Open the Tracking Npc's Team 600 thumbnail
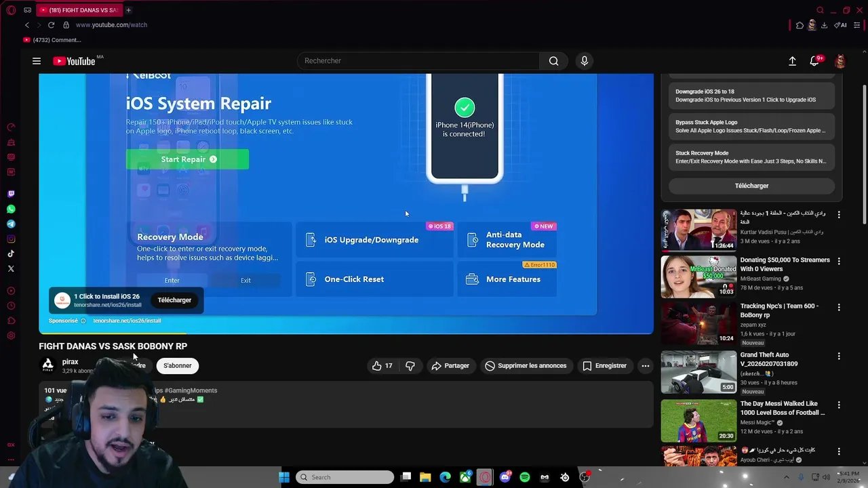Viewport: 868px width, 488px height. [698, 323]
